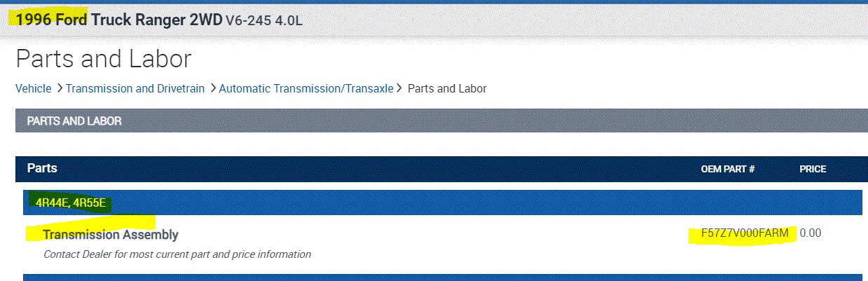Click the Contact Dealer information note
The width and height of the screenshot is (868, 281).
point(177,254)
